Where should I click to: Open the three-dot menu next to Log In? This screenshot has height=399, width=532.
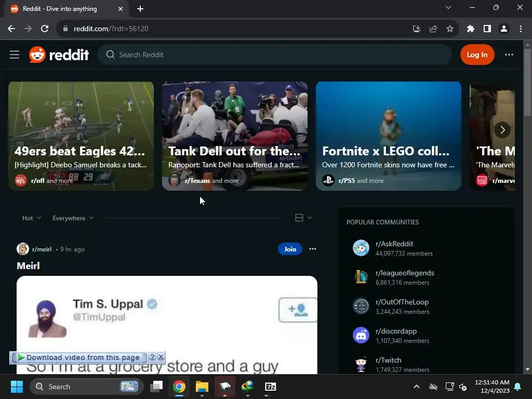click(x=509, y=55)
